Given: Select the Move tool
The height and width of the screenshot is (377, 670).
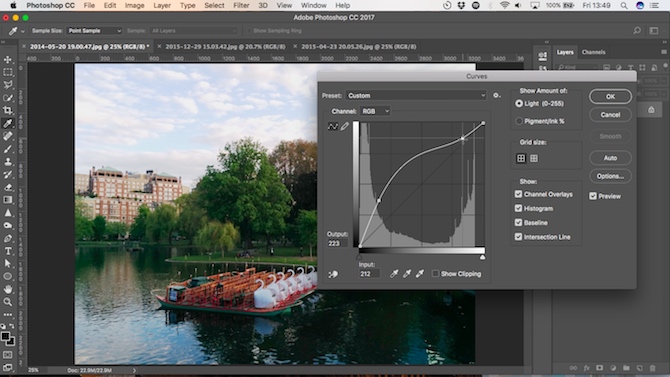Looking at the screenshot, I should pos(8,59).
